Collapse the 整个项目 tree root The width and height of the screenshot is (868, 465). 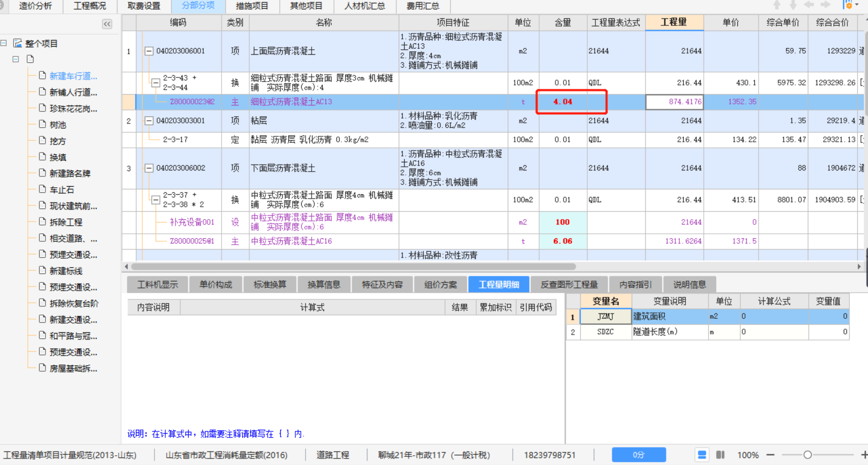4,43
